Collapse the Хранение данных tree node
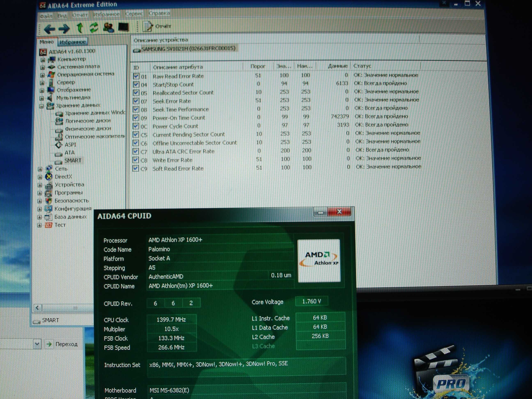Viewport: 532px width, 399px height. (41, 106)
